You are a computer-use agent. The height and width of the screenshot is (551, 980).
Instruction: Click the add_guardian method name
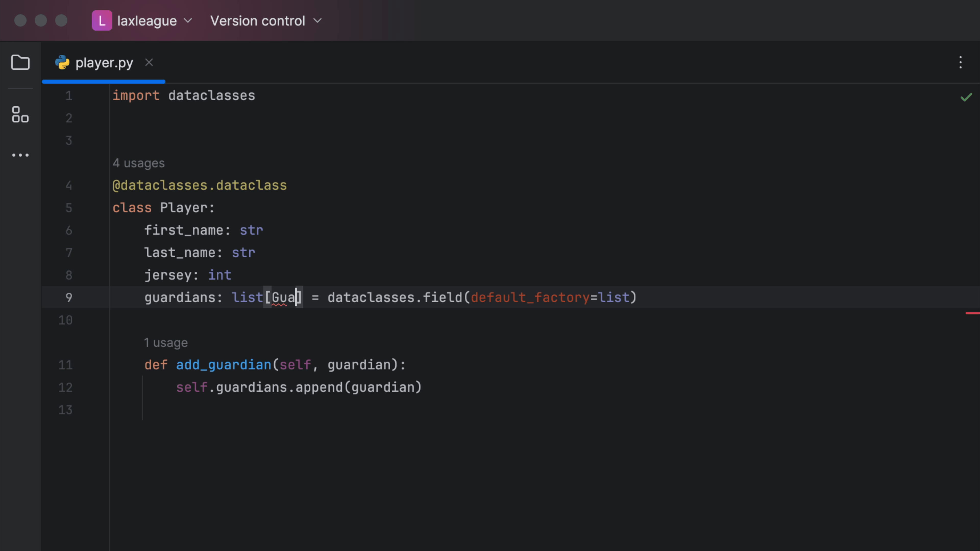point(223,365)
